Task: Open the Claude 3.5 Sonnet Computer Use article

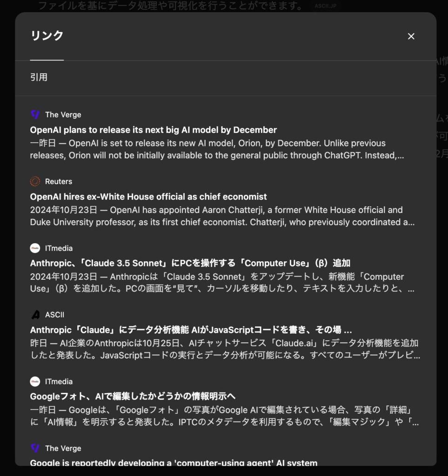Action: pos(190,263)
